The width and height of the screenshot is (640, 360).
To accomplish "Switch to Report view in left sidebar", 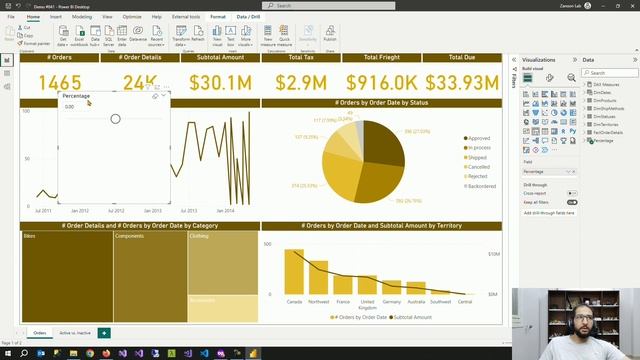I will 7,60.
